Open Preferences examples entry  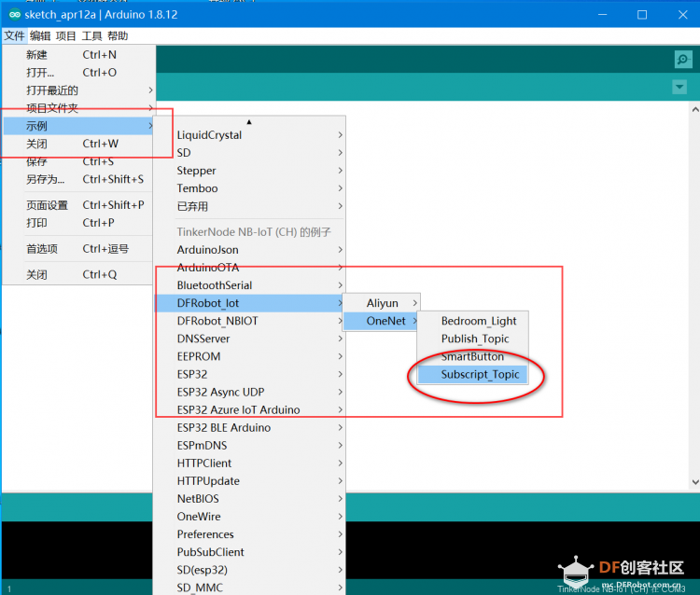pos(249,534)
